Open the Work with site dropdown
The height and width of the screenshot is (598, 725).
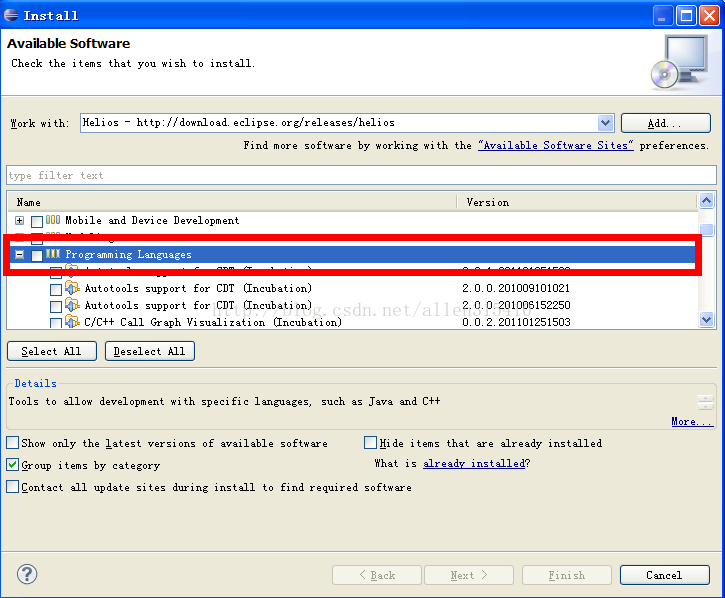click(x=605, y=123)
